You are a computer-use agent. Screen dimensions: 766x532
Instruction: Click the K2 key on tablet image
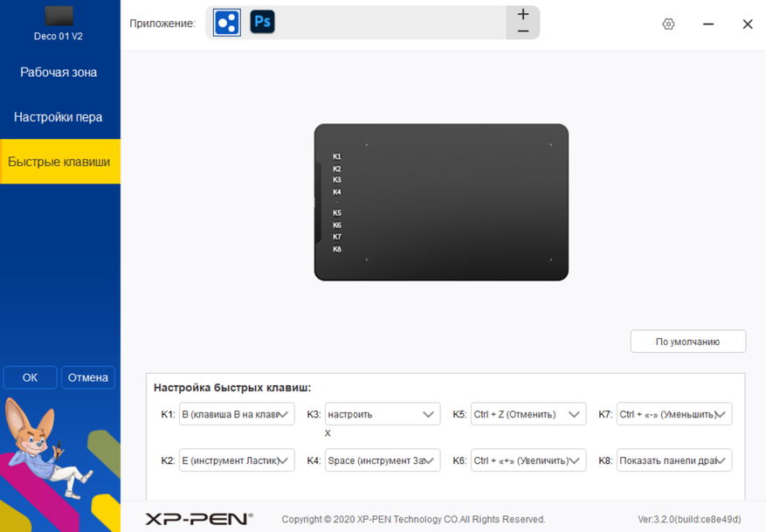click(337, 169)
